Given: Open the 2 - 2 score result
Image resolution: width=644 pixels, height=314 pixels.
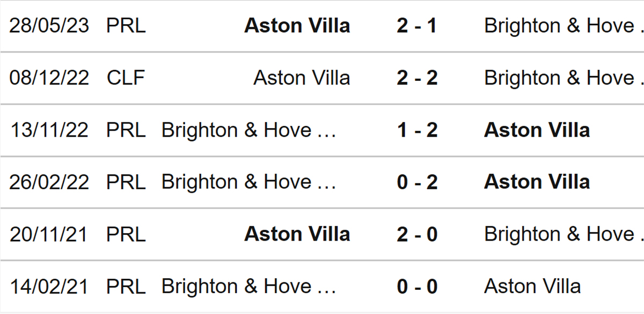Looking at the screenshot, I should tap(417, 78).
